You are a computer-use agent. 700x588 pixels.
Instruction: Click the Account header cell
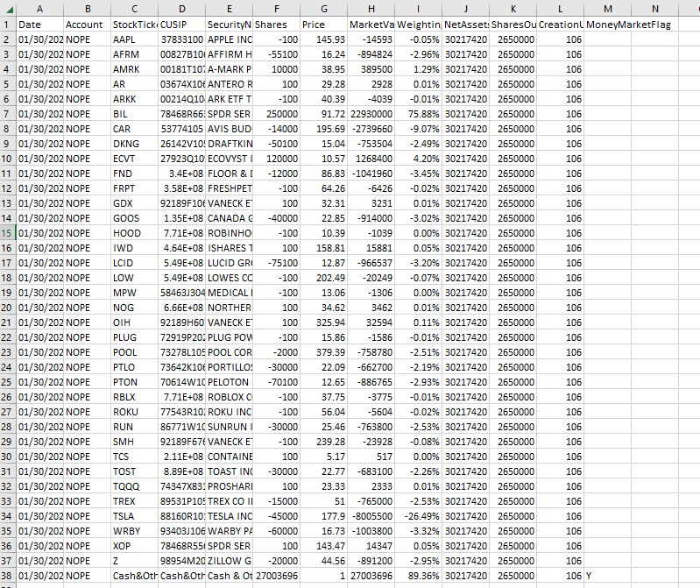(x=87, y=25)
